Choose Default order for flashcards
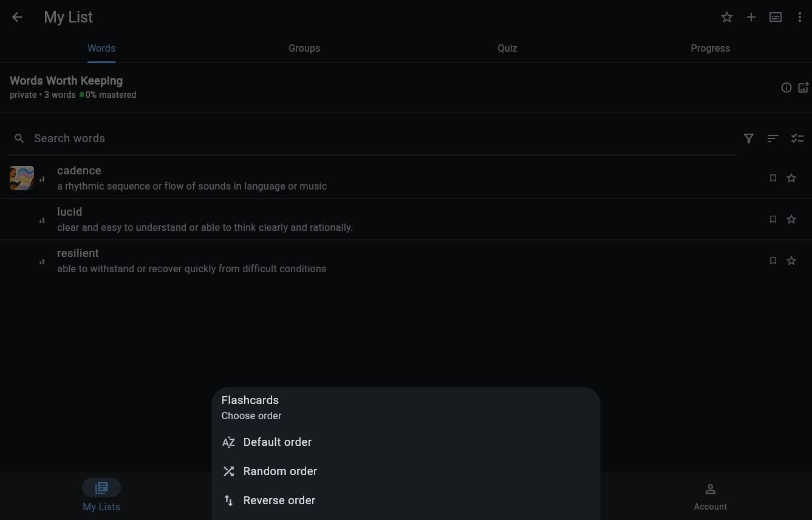 [406, 442]
